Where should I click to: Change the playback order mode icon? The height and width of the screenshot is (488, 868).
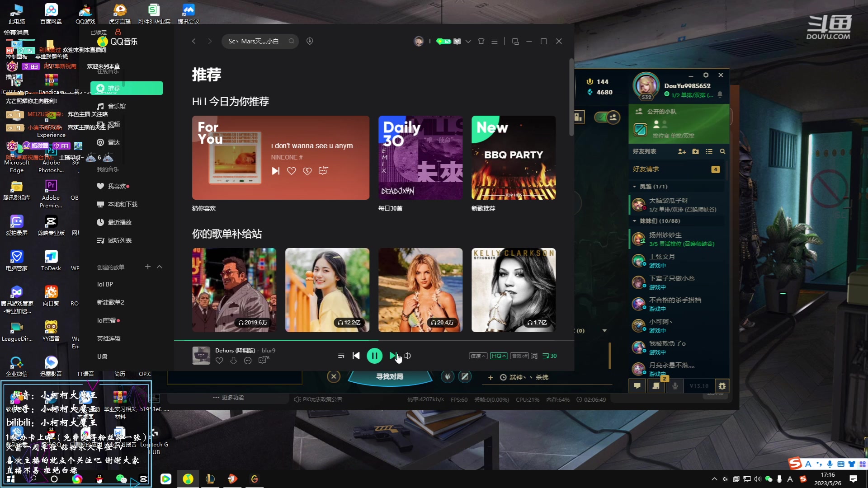[x=341, y=356]
